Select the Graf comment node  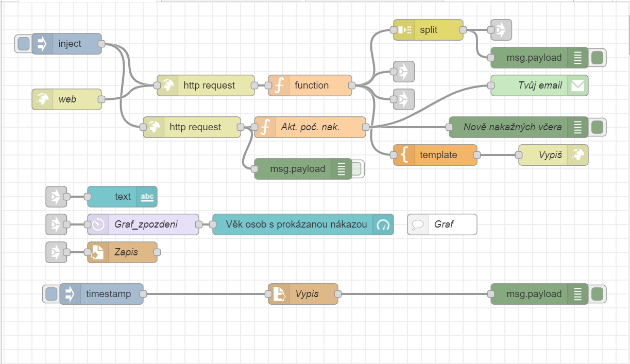(442, 224)
